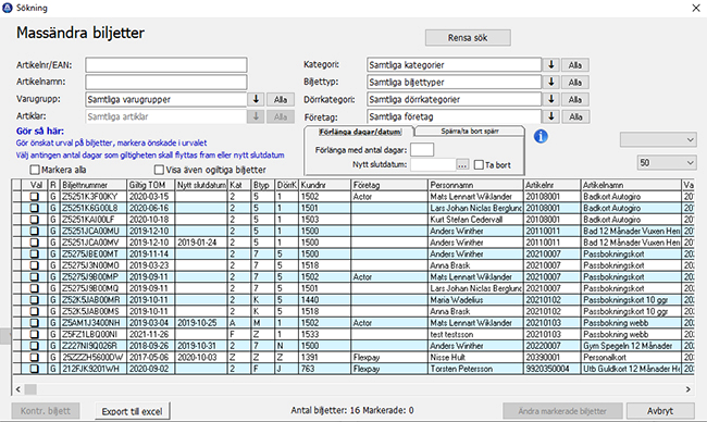Sort by Giltig TOM column header
Image resolution: width=707 pixels, height=422 pixels.
[151, 185]
